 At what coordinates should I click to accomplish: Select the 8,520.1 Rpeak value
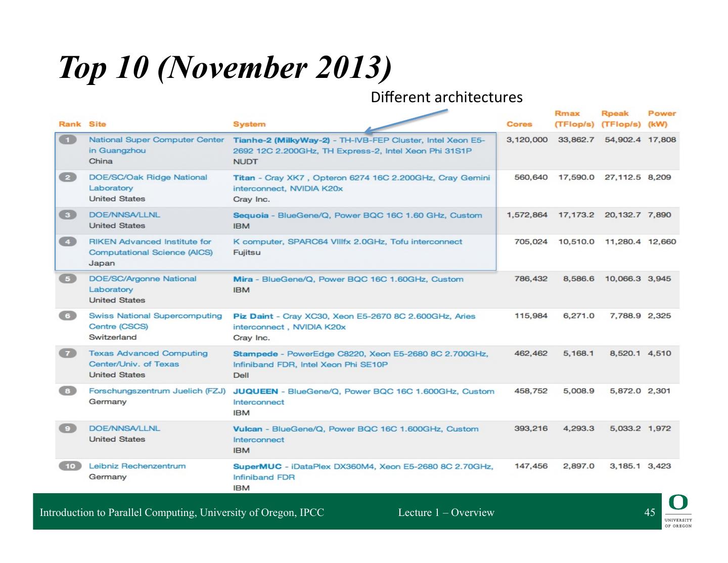pyautogui.click(x=625, y=353)
